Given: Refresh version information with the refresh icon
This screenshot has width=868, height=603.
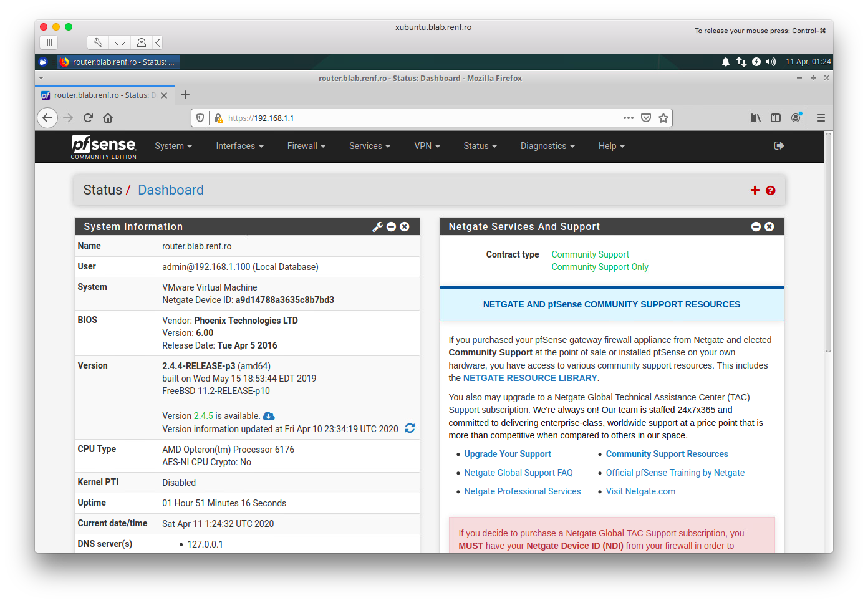Looking at the screenshot, I should pos(410,428).
